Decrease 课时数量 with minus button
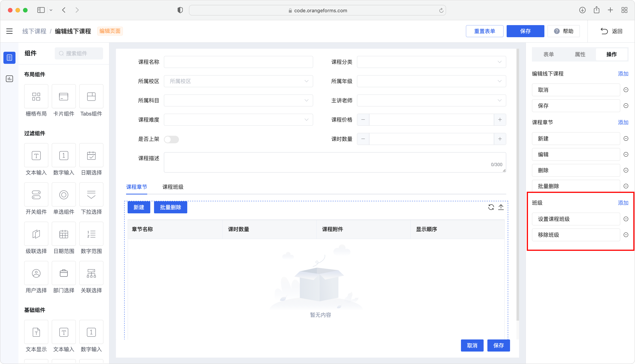 pyautogui.click(x=363, y=139)
